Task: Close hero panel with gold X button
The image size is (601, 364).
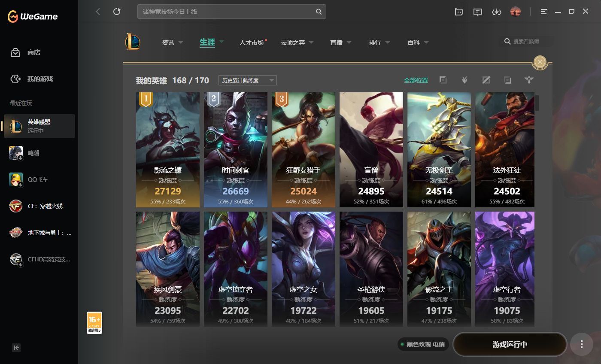Action: [x=540, y=62]
